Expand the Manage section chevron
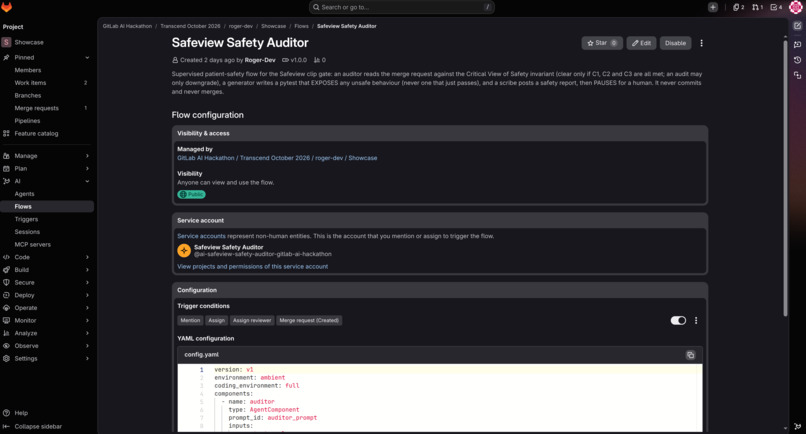This screenshot has width=806, height=434. pos(87,156)
